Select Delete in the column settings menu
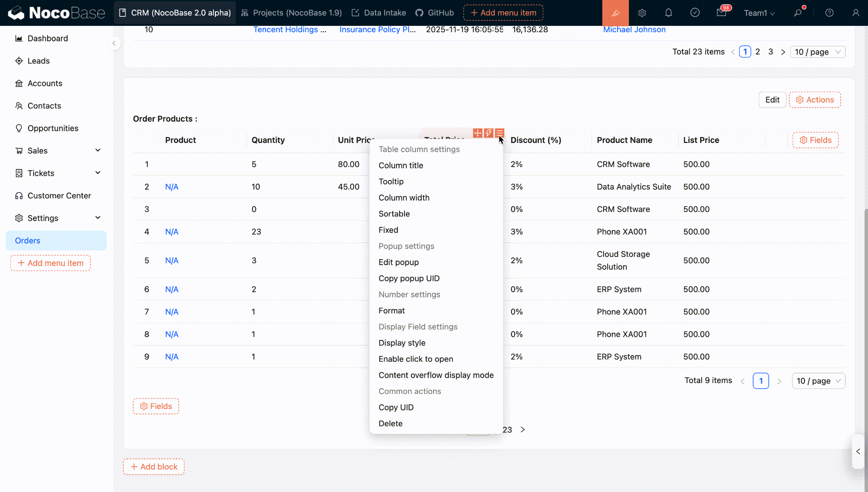868x492 pixels. 390,423
